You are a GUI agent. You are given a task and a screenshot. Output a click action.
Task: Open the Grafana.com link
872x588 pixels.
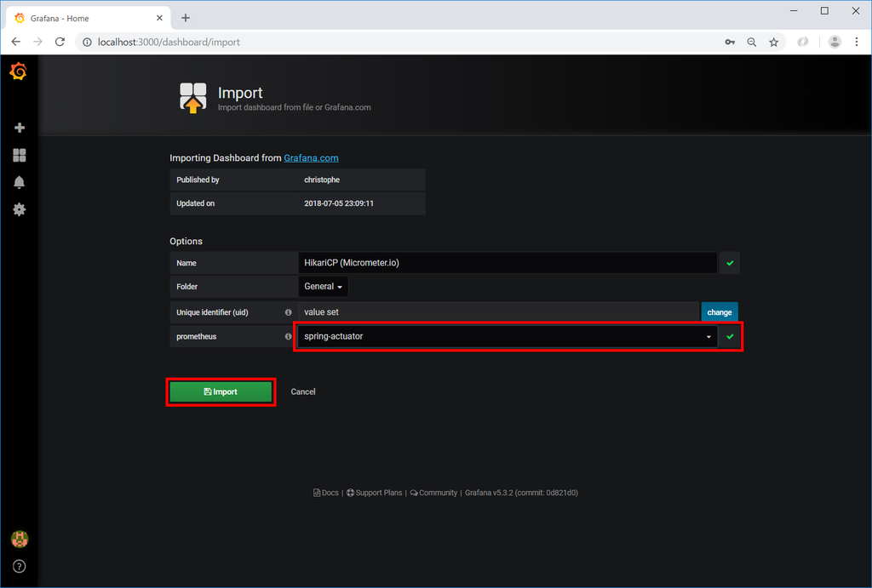click(311, 157)
